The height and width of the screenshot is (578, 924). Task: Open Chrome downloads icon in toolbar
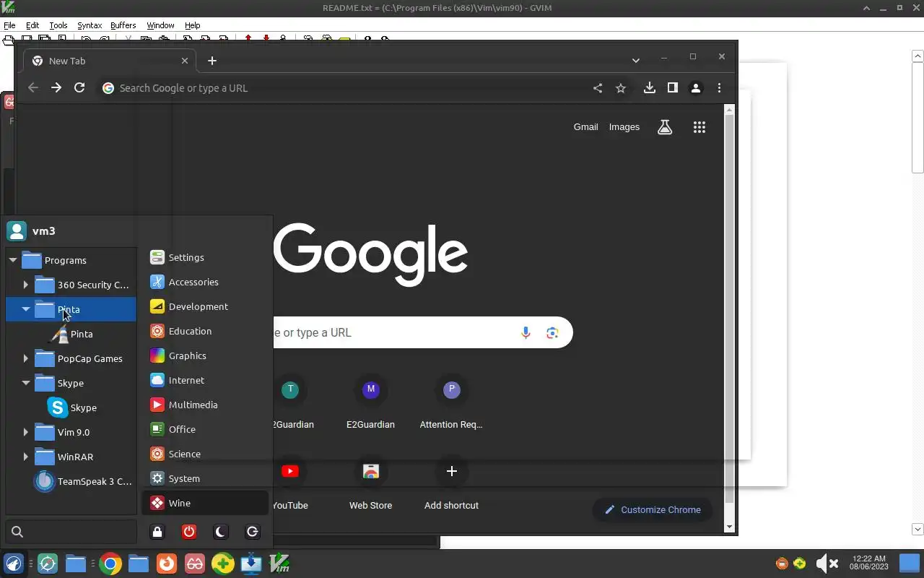click(650, 88)
